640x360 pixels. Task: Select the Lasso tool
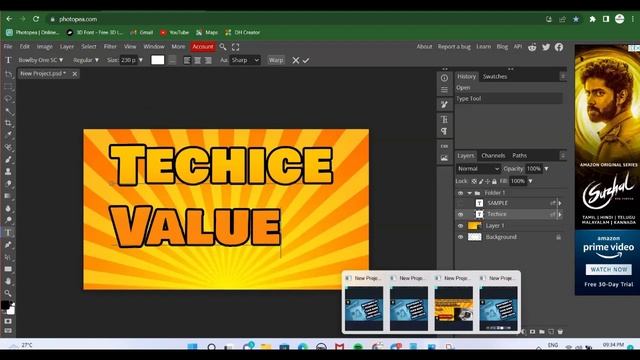click(8, 99)
